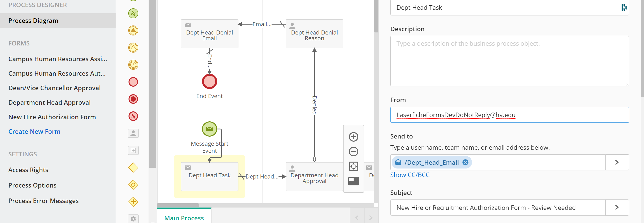Select the plain red end event icon
Screen dimensions: 644x223
point(133,82)
